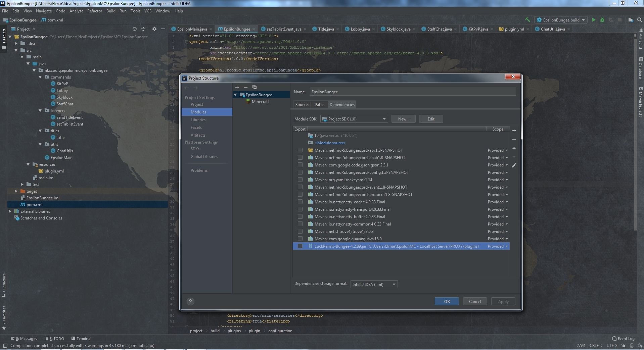
Task: Open scope dropdown for guava:18.0
Action: point(498,239)
